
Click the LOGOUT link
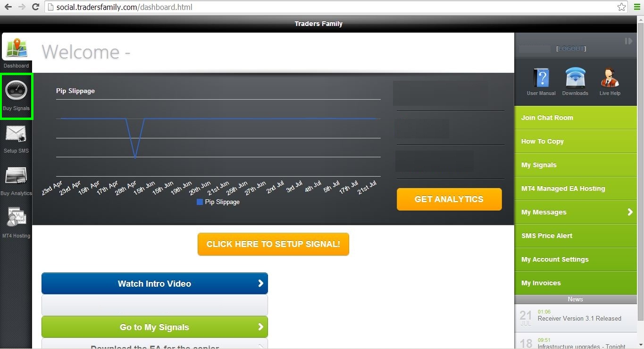coord(571,49)
